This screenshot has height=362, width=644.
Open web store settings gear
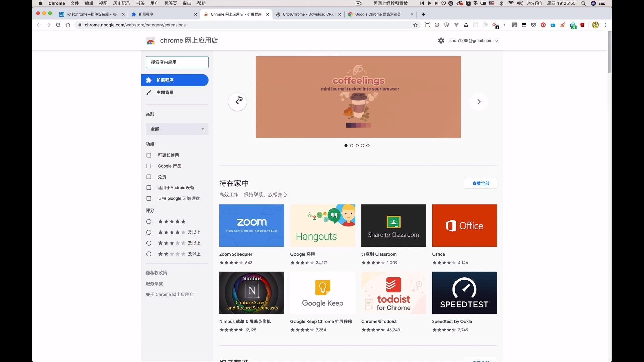[441, 41]
